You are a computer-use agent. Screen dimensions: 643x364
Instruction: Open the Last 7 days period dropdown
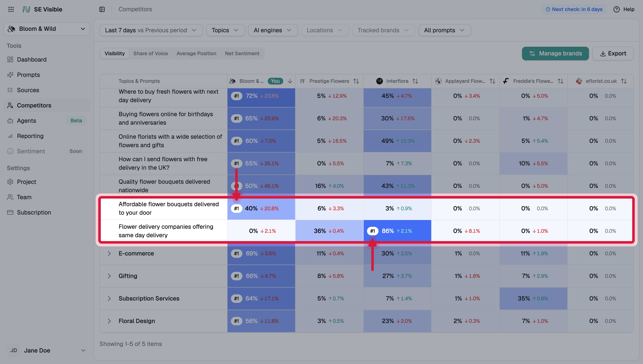(151, 30)
